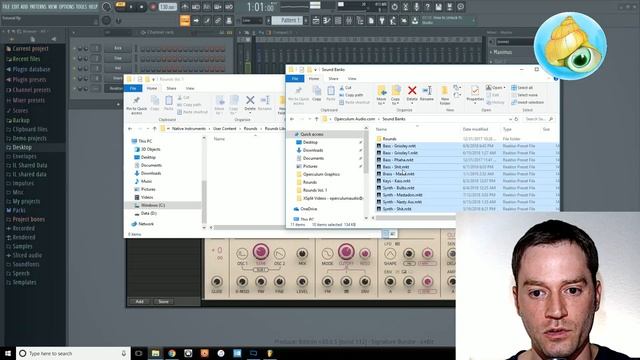The image size is (640, 360).
Task: Click Rename in the Sound Banks window ribbon
Action: tap(427, 93)
